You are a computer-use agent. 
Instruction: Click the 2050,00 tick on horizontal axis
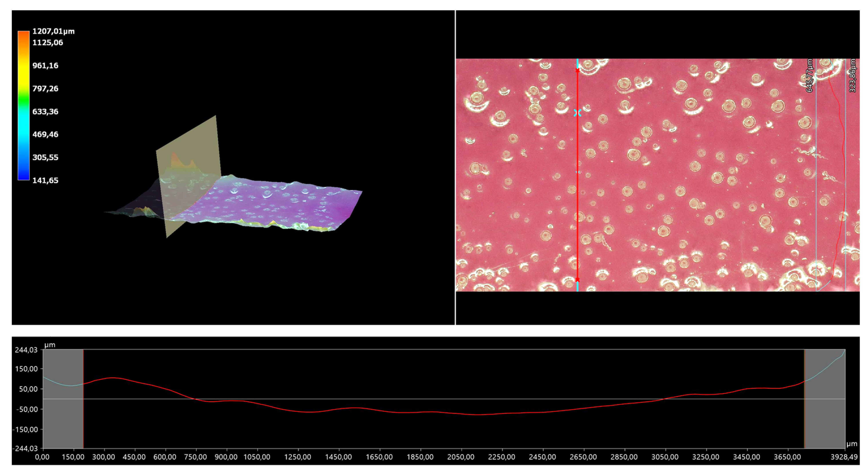tap(461, 457)
